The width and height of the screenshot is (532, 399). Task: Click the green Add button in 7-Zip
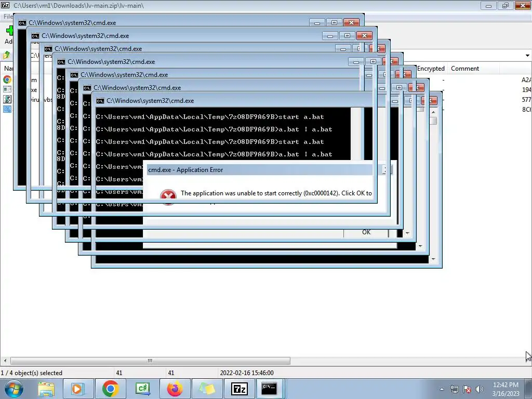coord(9,31)
